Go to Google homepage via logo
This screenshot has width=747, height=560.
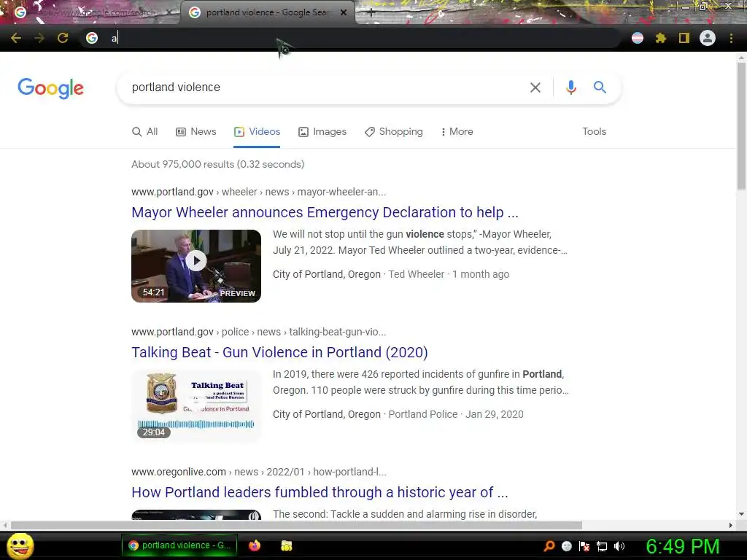pyautogui.click(x=50, y=88)
